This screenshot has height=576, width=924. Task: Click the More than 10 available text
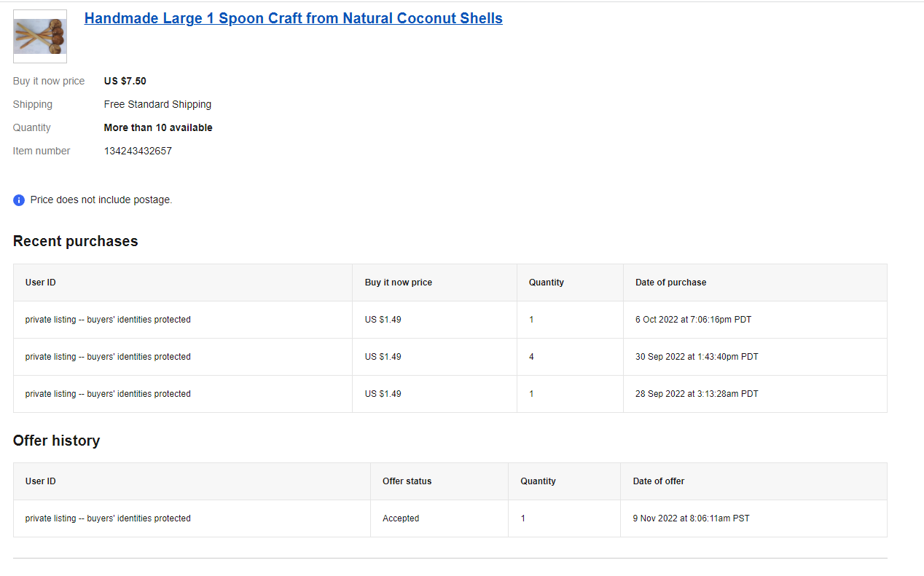coord(158,127)
